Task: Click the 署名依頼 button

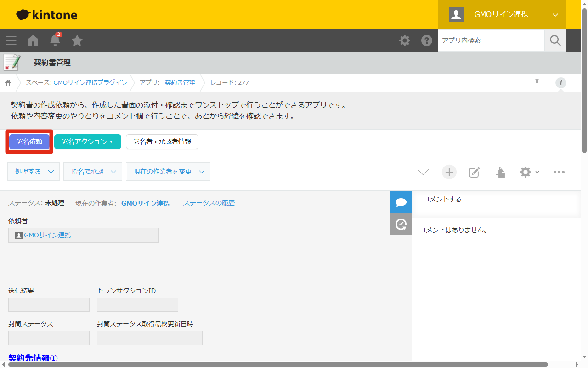Action: click(29, 142)
